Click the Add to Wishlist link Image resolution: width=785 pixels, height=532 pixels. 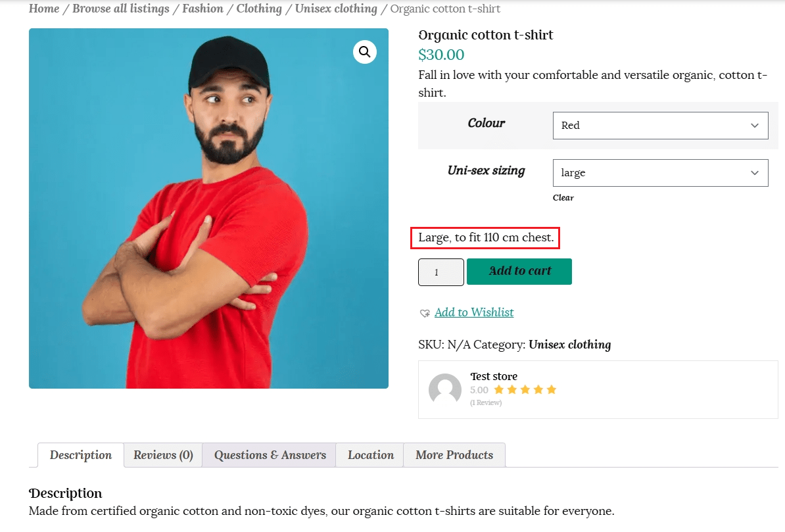coord(474,312)
